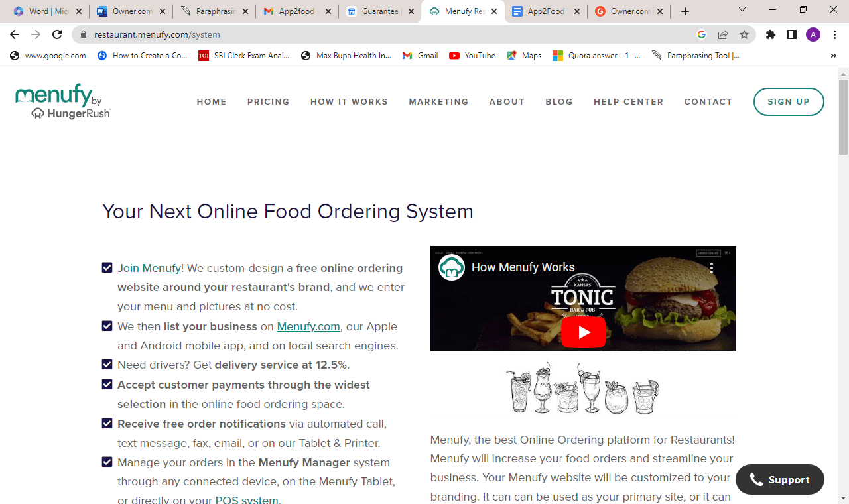Image resolution: width=849 pixels, height=504 pixels.
Task: Open the How It Works nav item
Action: [349, 102]
